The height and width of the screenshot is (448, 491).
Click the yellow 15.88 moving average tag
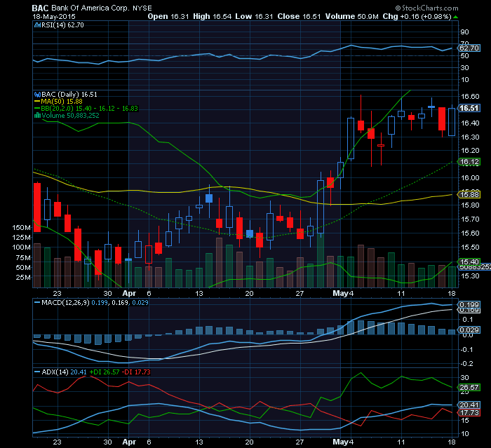pos(469,195)
